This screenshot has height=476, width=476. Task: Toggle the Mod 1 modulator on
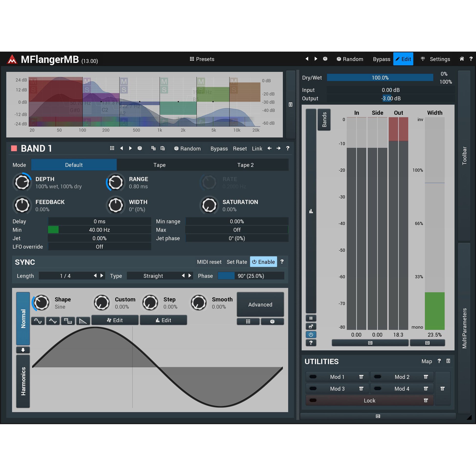click(x=313, y=377)
